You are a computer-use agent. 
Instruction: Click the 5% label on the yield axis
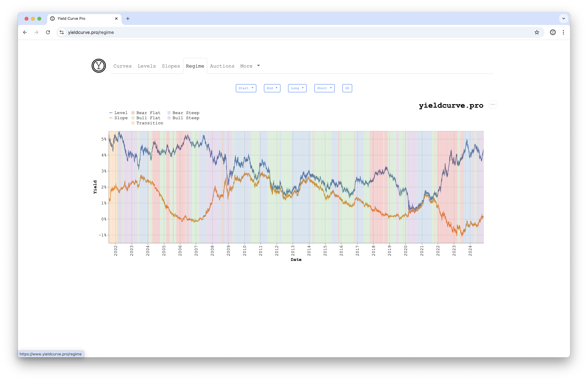(x=104, y=139)
